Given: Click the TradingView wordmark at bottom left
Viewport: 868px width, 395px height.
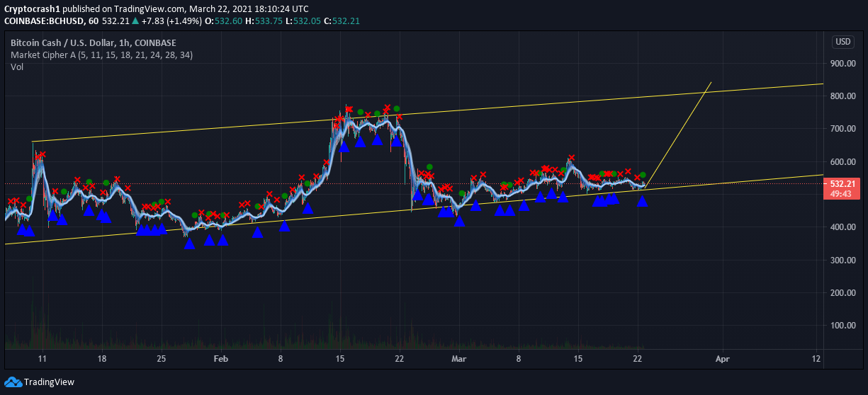Looking at the screenshot, I should pyautogui.click(x=49, y=382).
